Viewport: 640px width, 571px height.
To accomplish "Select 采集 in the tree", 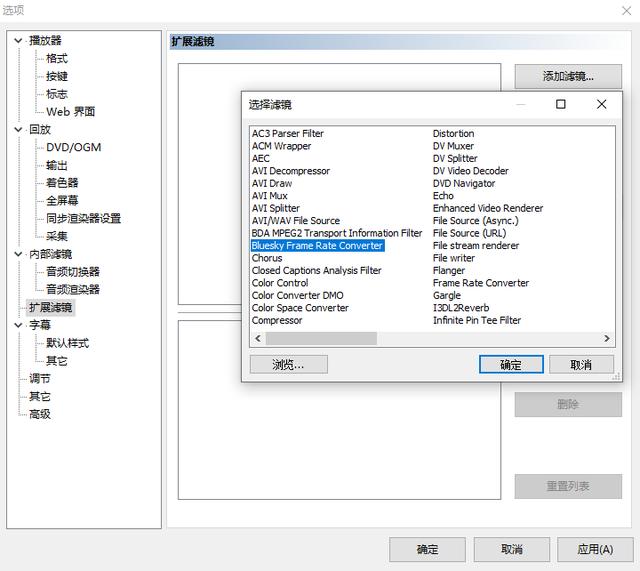I will coord(57,236).
